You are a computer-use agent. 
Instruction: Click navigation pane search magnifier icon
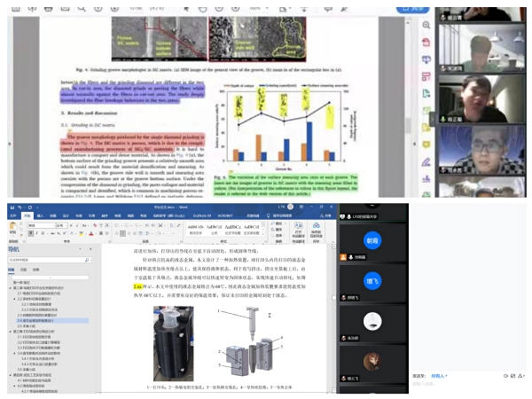pos(87,260)
